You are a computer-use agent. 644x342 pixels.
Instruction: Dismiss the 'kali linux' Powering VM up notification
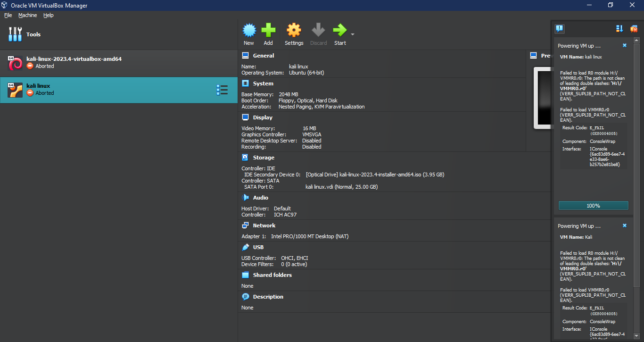click(x=625, y=45)
